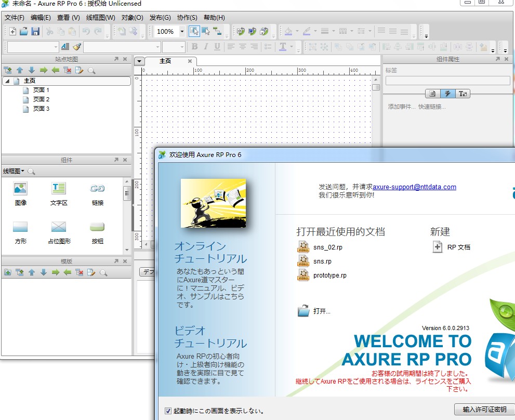Viewport: 515px width, 420px height.
Task: Open recent file sns_02.rp
Action: pyautogui.click(x=327, y=247)
